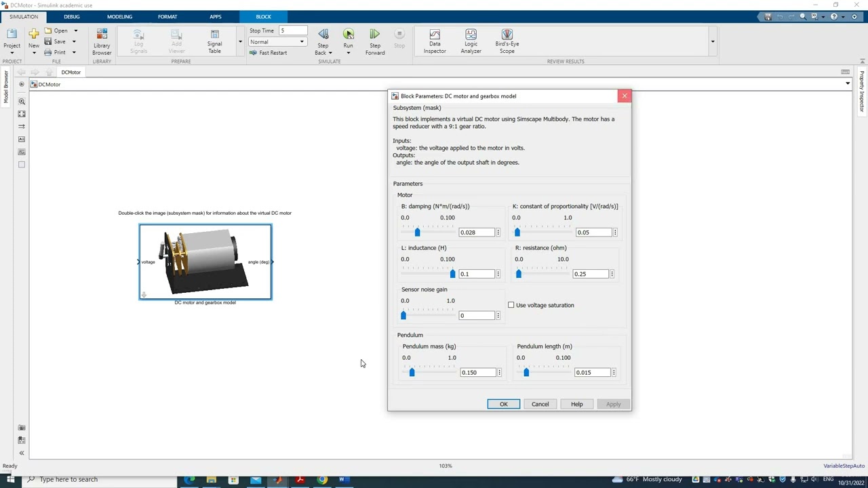Switch to the BLOCK tab
Viewport: 868px width, 488px height.
click(x=263, y=17)
